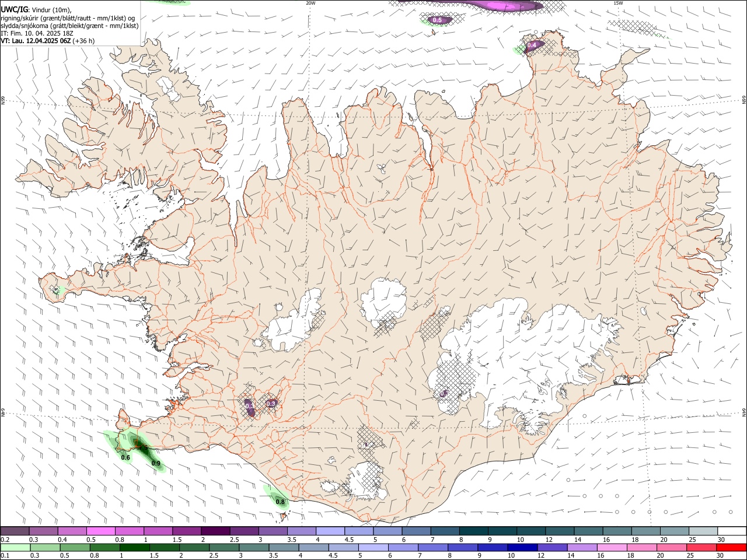Click the 20W longitude label at top
Screen dimensions: 747x560
pos(311,3)
